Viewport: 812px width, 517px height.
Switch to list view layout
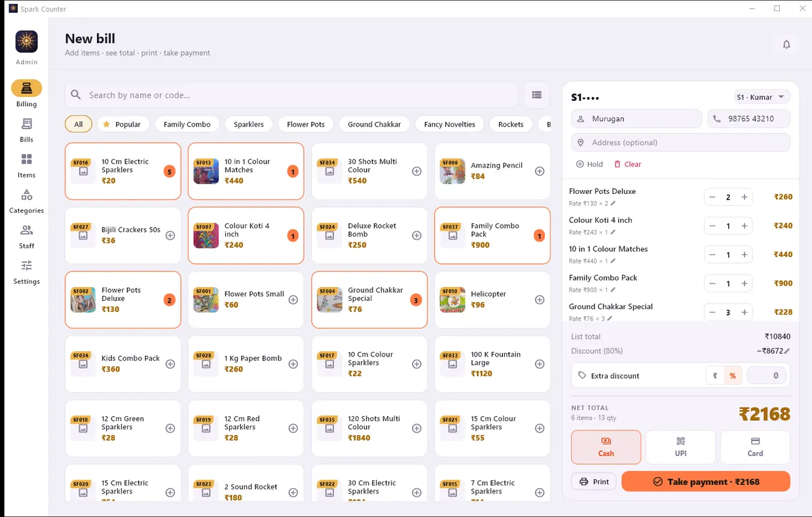pos(537,95)
